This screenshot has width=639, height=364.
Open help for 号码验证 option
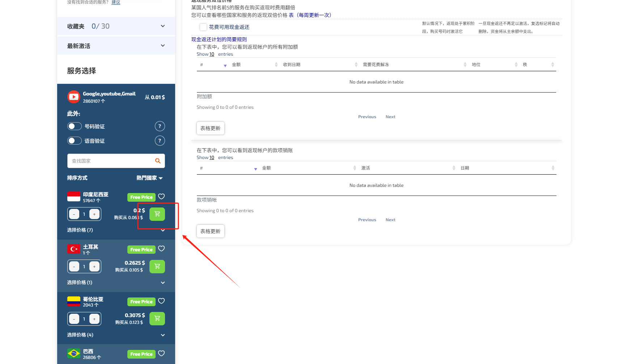(x=160, y=126)
